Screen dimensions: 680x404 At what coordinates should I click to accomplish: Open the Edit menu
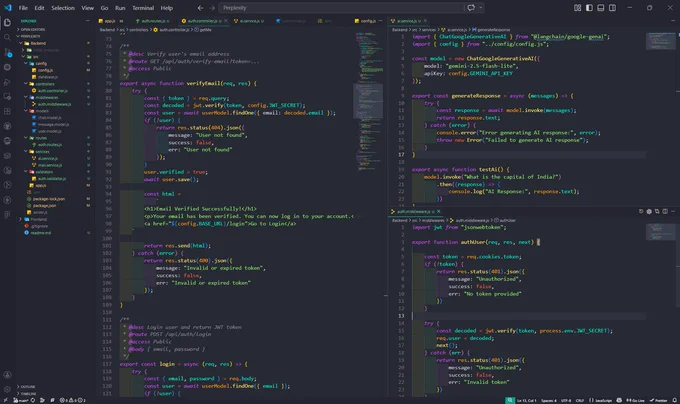(39, 8)
